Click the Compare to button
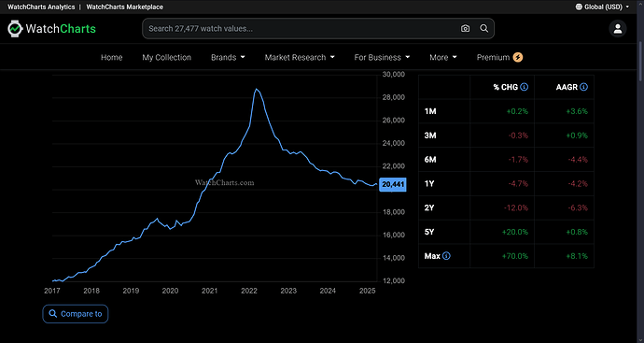 coord(76,314)
